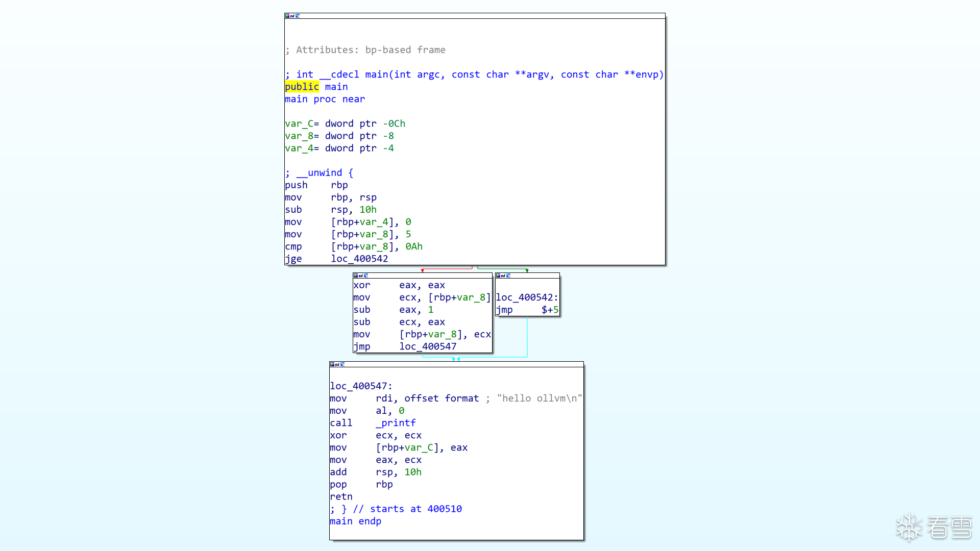Click the pencil edit icon on the main block
Image resolution: width=980 pixels, height=551 pixels.
[292, 16]
